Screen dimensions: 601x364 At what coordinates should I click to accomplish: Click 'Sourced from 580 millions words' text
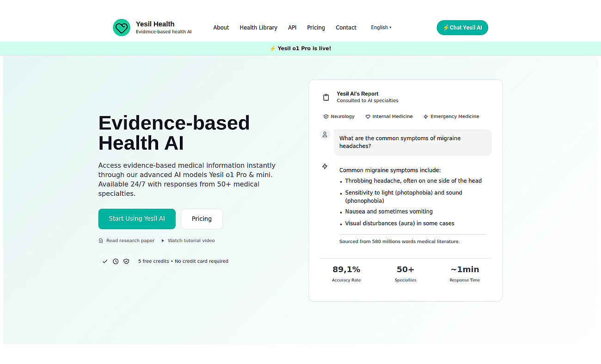[399, 242]
